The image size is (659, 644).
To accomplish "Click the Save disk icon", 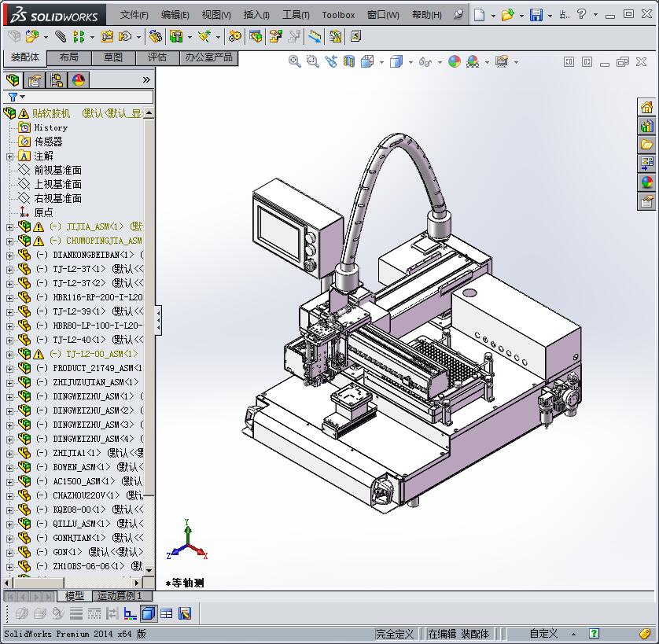I will pos(536,15).
